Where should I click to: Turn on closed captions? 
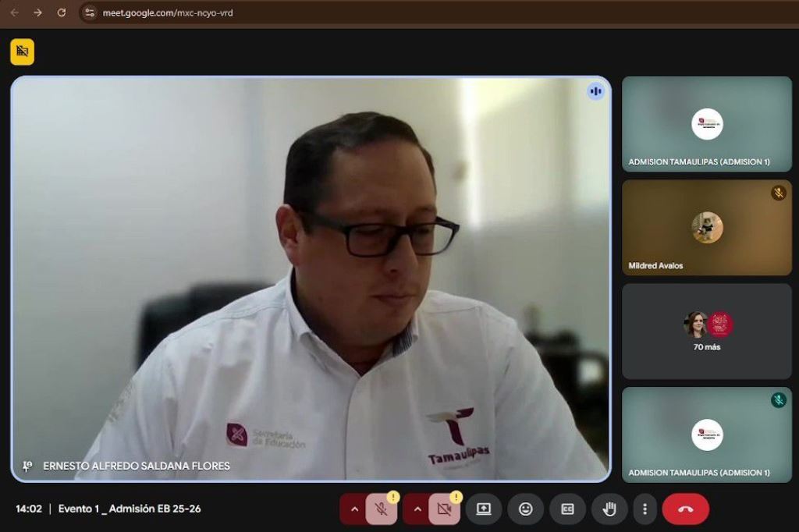pyautogui.click(x=567, y=509)
